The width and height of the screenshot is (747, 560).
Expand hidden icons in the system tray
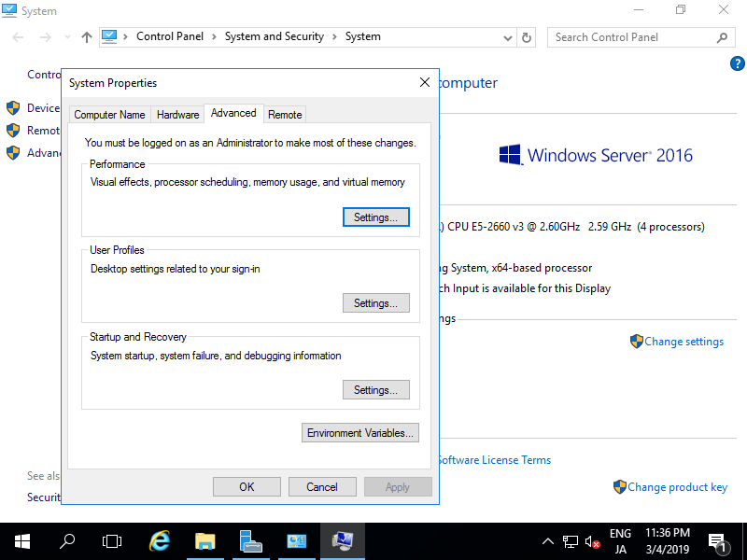click(547, 541)
